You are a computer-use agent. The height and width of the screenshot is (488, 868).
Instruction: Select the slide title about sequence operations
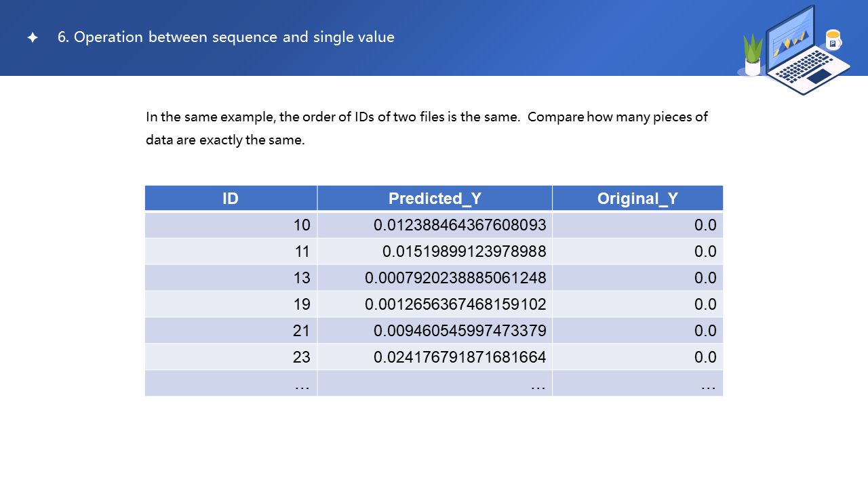click(x=226, y=37)
